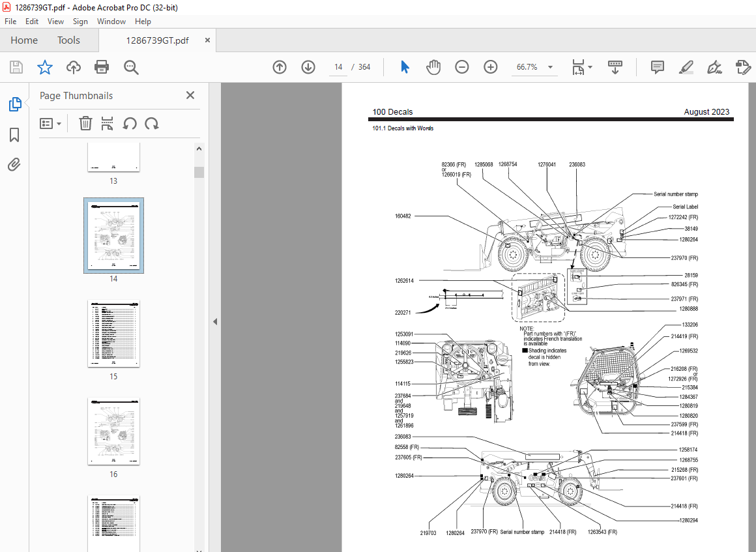Click the 'August 2023' date text

[x=706, y=112]
